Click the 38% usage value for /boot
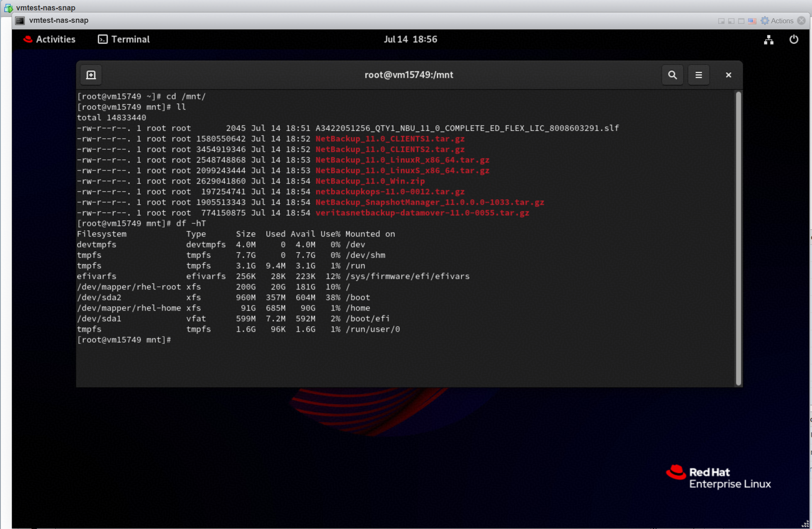 point(333,297)
